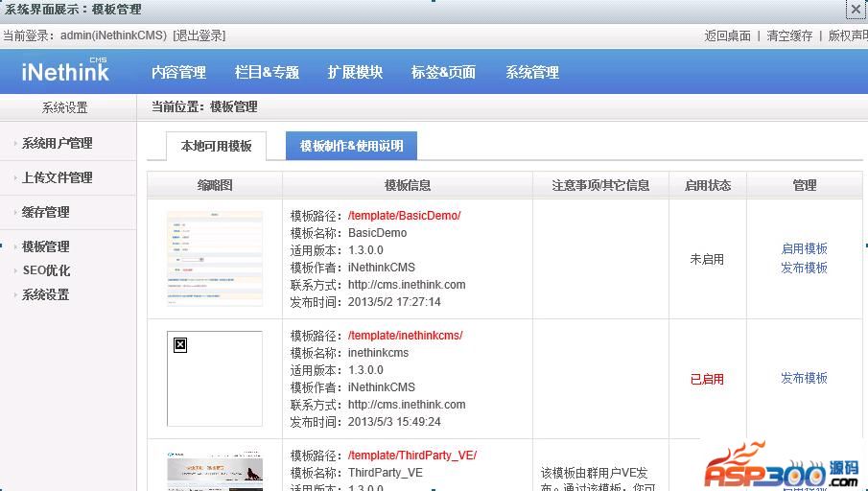Screen dimensions: 868x491
Task: Click 发布模板 for inethinkcms template
Action: pos(804,378)
